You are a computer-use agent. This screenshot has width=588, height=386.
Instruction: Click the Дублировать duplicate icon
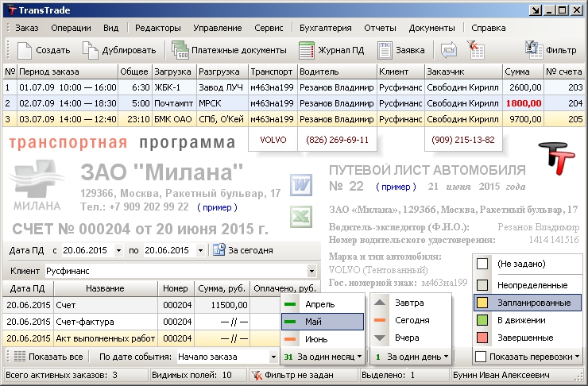coord(91,50)
